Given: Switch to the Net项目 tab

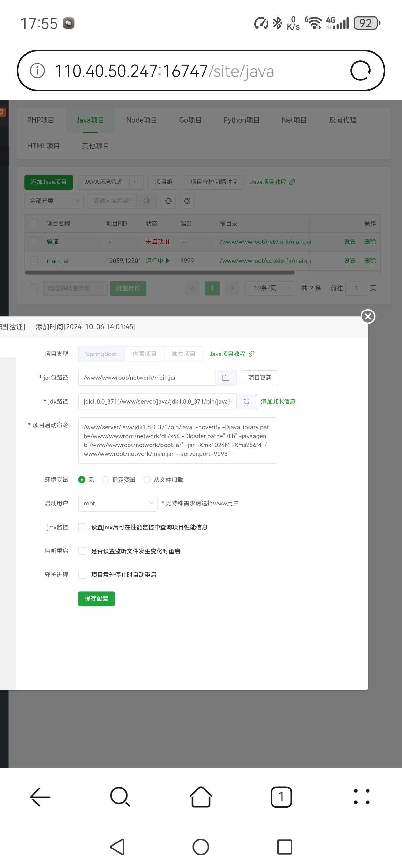Looking at the screenshot, I should pyautogui.click(x=294, y=120).
